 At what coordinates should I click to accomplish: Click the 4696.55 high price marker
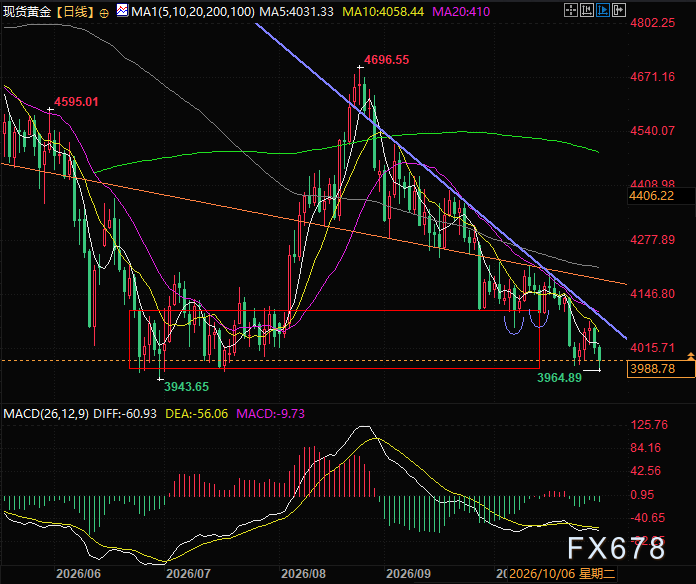pos(386,59)
